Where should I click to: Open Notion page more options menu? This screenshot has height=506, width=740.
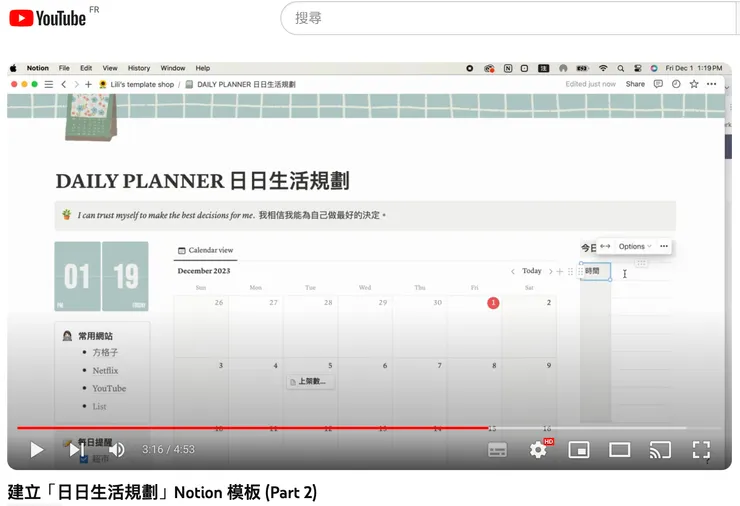[x=712, y=84]
